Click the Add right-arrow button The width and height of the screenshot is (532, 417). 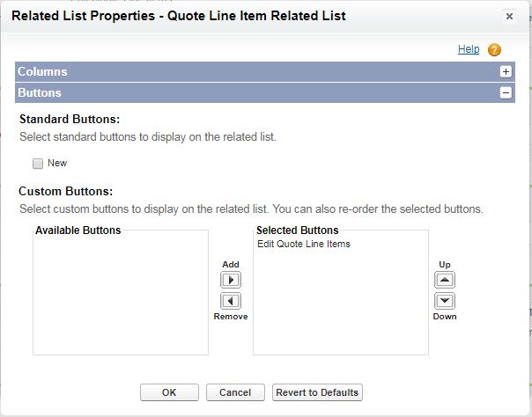[x=230, y=281]
